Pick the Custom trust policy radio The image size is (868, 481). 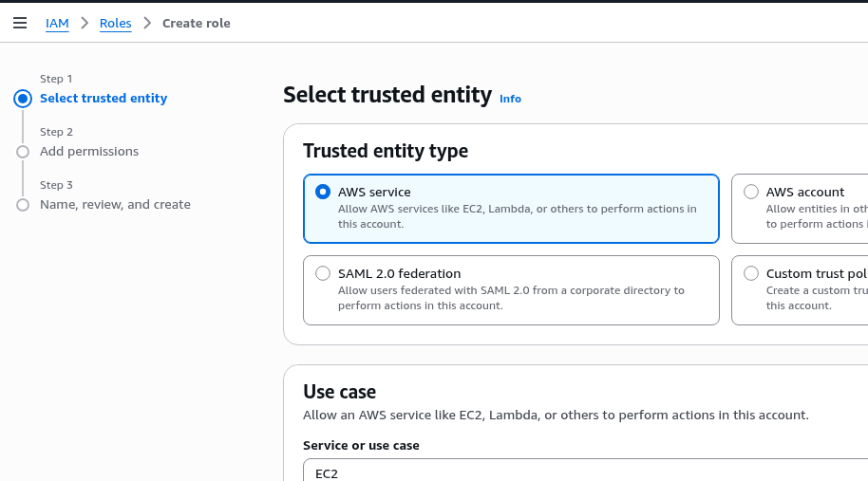(x=751, y=273)
